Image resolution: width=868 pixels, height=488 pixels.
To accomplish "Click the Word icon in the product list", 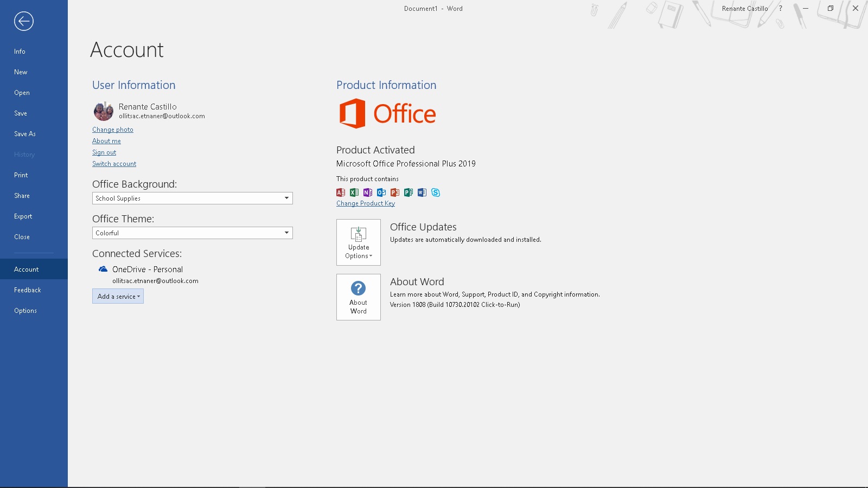I will (422, 192).
